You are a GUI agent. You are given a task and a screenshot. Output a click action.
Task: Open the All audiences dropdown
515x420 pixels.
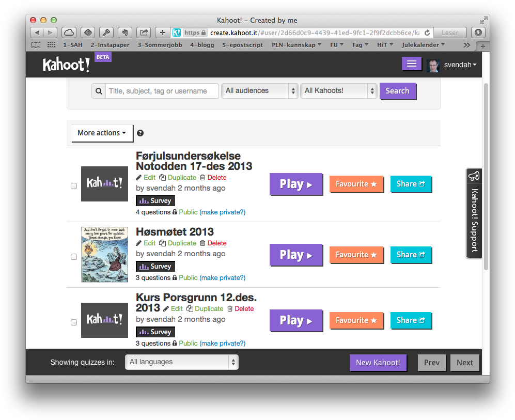pyautogui.click(x=260, y=91)
